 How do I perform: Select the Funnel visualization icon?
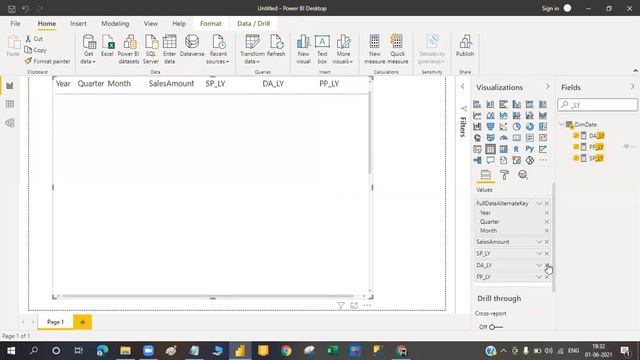point(490,127)
